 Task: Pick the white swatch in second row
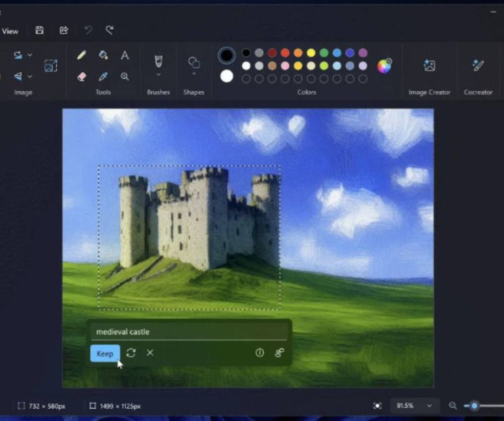[x=246, y=66]
